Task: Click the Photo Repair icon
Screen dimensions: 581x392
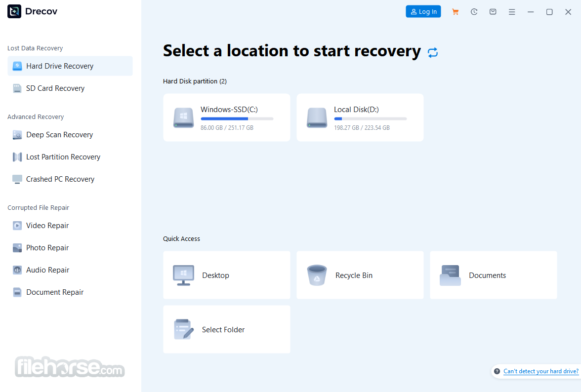Action: pyautogui.click(x=17, y=248)
